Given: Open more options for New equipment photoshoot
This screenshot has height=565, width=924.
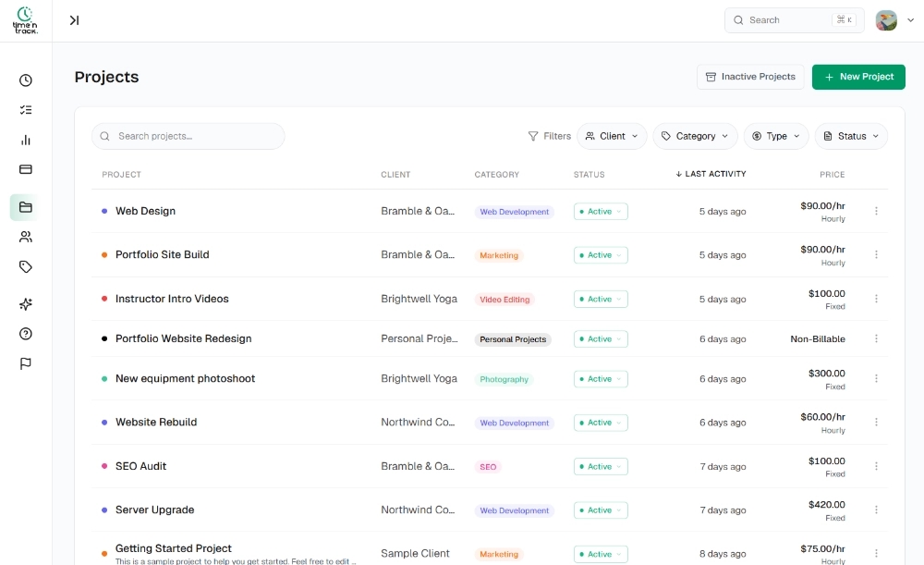Looking at the screenshot, I should click(876, 378).
